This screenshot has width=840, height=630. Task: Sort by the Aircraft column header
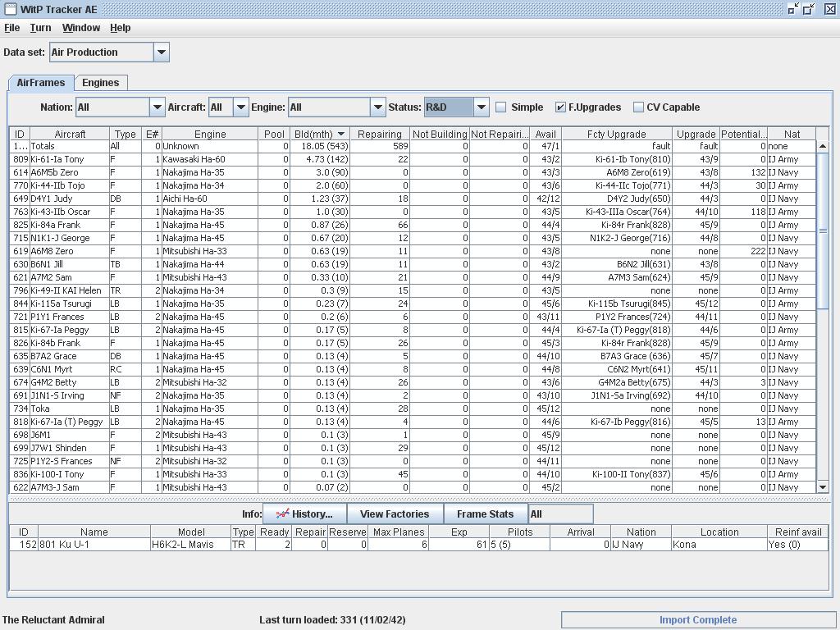click(x=70, y=134)
